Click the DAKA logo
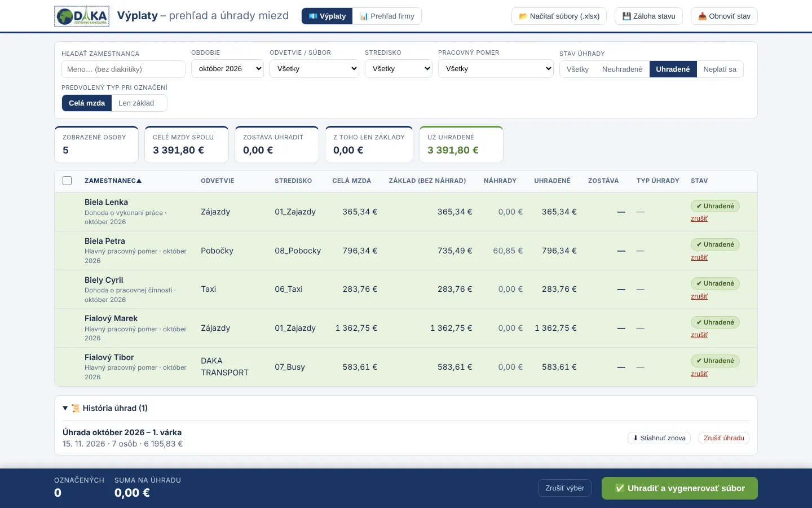 [x=82, y=16]
